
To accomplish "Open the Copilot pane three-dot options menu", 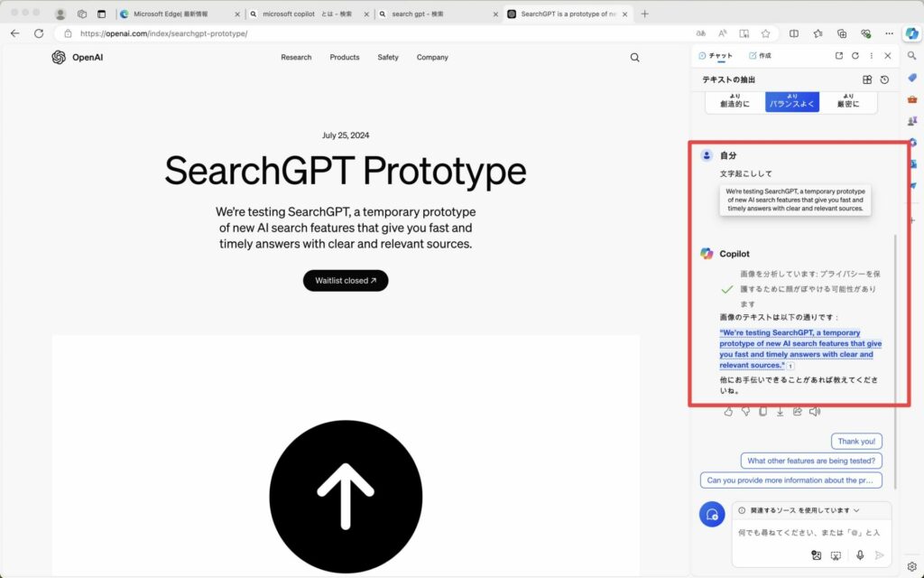I will tap(871, 56).
